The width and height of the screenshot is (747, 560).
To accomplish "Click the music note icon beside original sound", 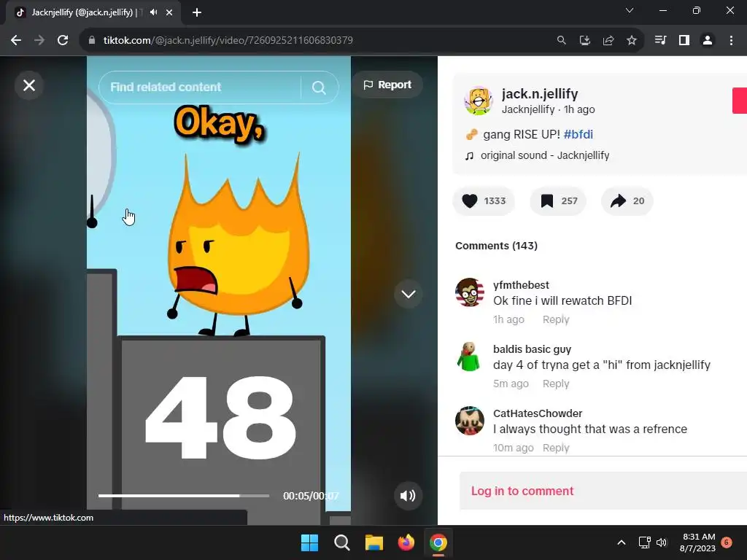I will click(x=469, y=156).
